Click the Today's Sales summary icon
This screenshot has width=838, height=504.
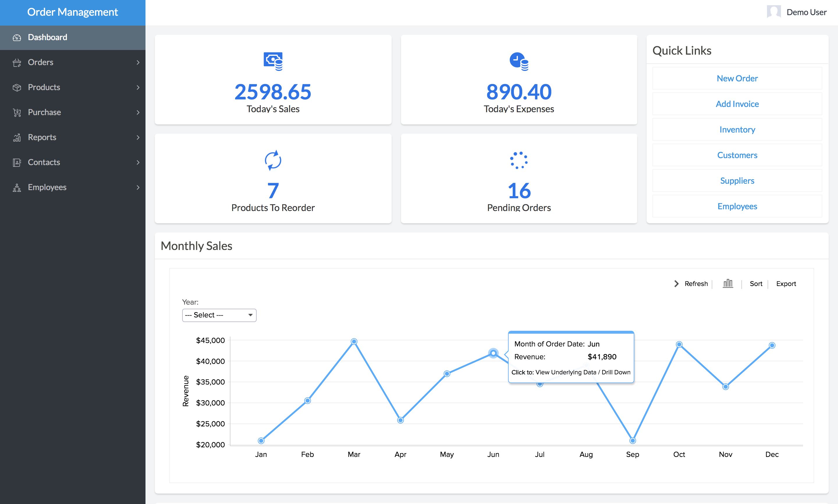coord(273,60)
